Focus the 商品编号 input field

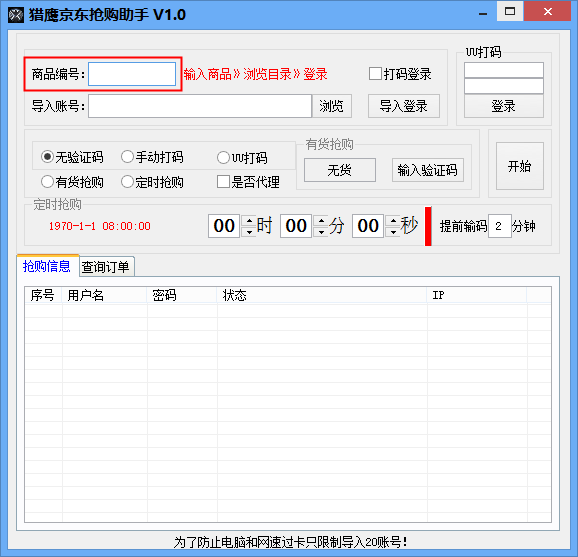click(x=132, y=74)
